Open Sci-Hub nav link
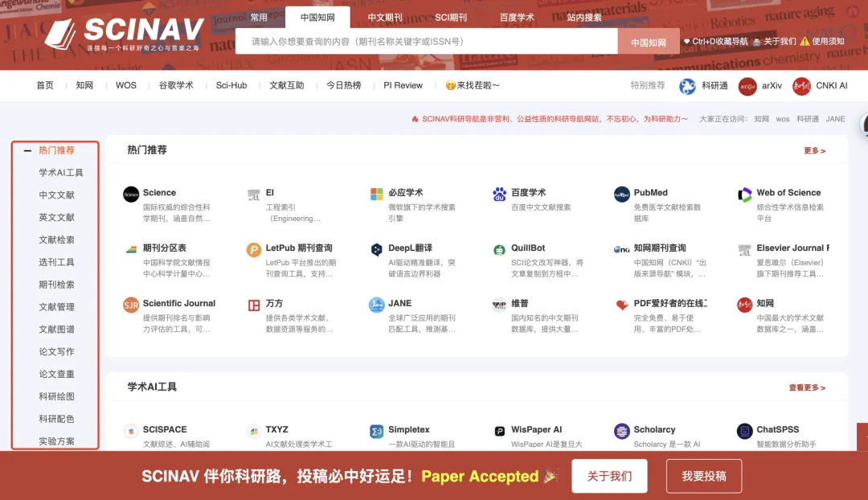868x500 pixels. tap(231, 85)
